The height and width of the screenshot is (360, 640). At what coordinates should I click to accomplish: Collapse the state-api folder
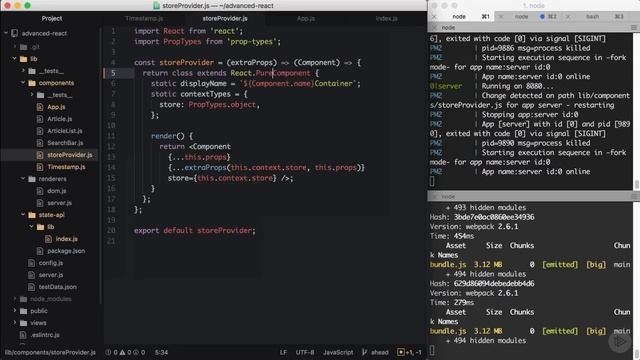(x=23, y=215)
